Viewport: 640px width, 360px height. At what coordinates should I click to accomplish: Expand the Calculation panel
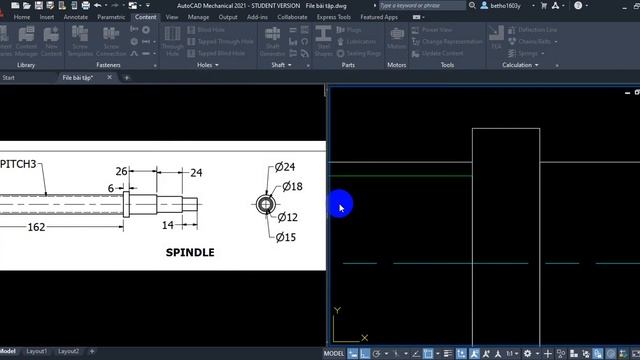[x=520, y=65]
